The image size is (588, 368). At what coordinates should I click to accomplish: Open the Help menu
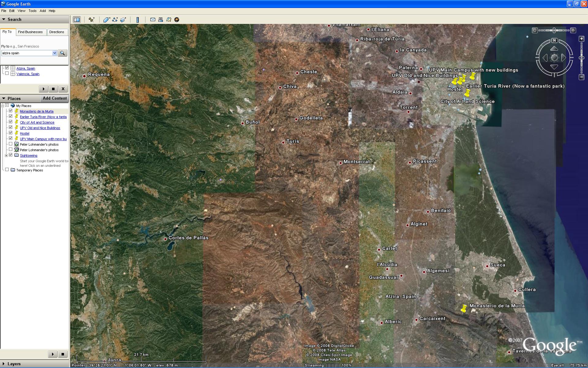click(52, 11)
